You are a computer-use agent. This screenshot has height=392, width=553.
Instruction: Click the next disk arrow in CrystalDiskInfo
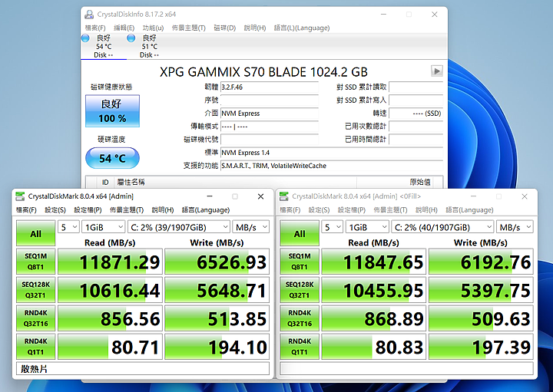[436, 71]
